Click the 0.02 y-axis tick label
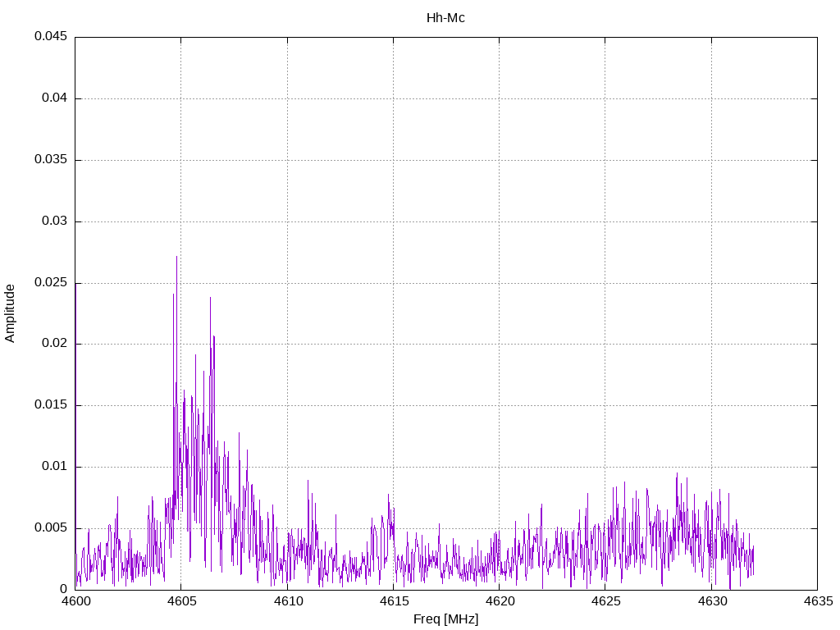Screen dimensions: 840x630 (x=53, y=344)
